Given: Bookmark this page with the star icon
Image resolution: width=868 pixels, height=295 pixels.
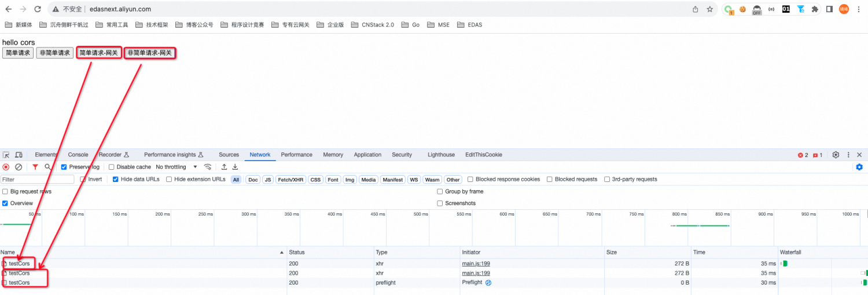Looking at the screenshot, I should (x=710, y=9).
